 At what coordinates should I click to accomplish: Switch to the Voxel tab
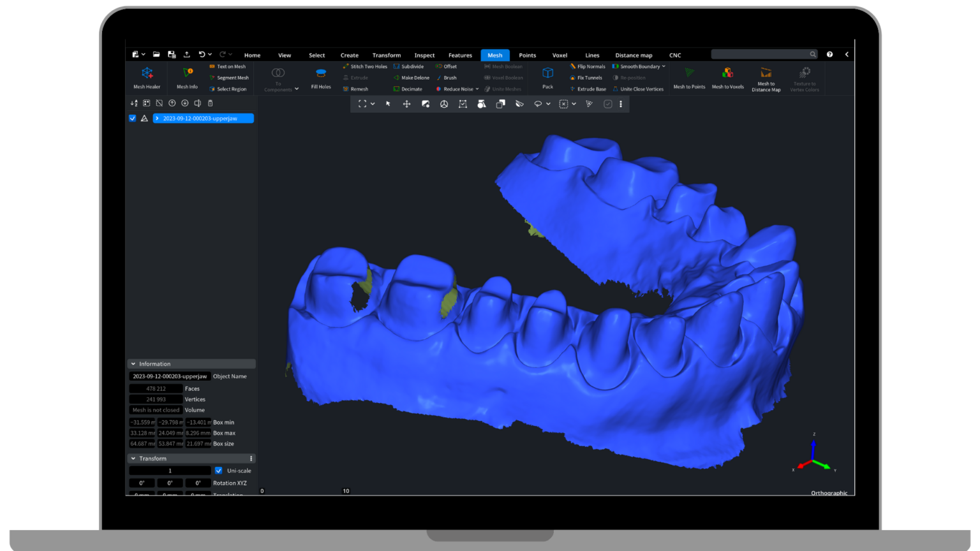(x=560, y=55)
